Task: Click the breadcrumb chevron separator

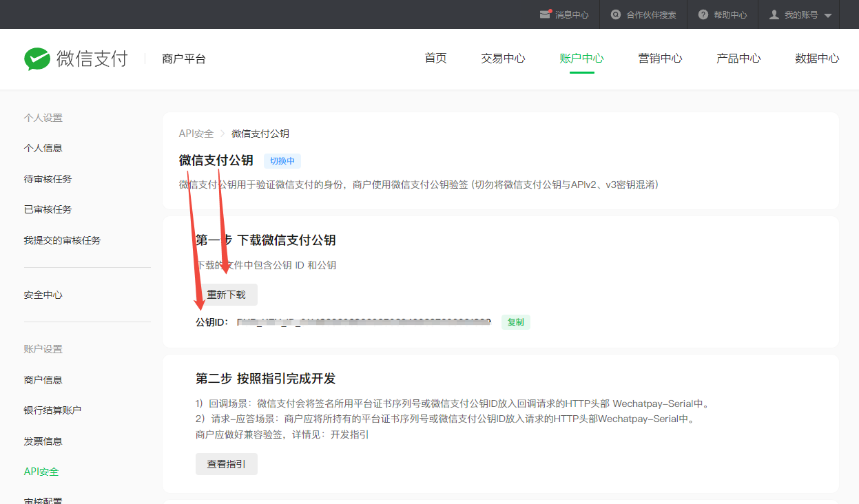Action: (x=222, y=134)
